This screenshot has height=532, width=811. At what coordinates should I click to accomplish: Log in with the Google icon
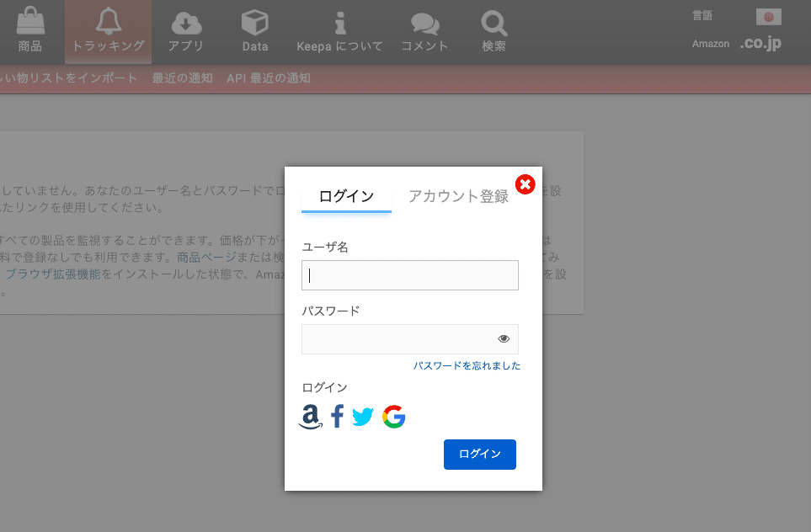pos(392,416)
